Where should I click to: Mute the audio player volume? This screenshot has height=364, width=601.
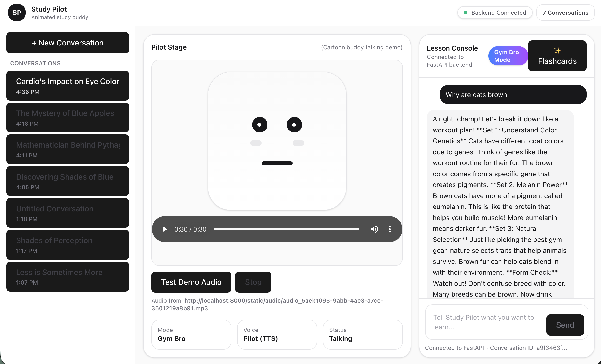pyautogui.click(x=374, y=229)
